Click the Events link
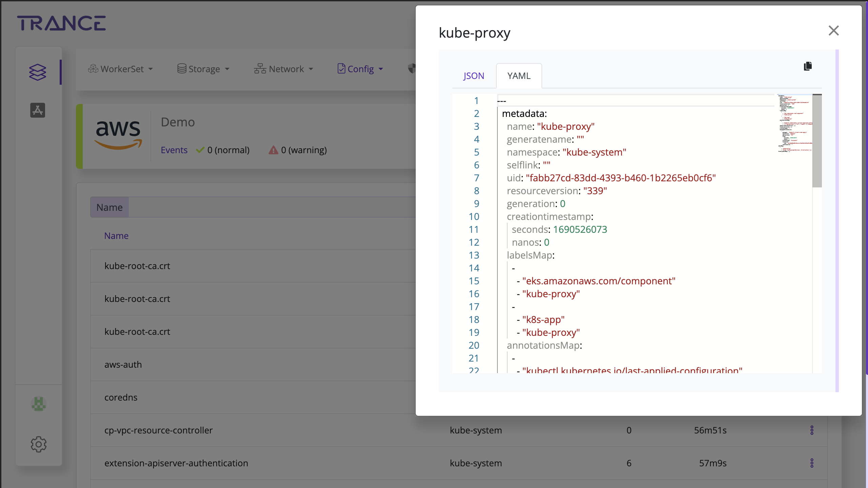 click(174, 150)
